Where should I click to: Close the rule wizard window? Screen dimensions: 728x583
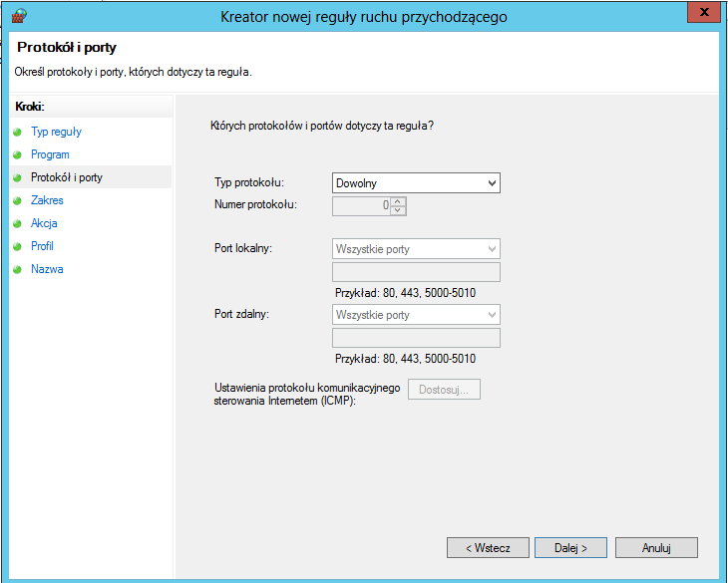[704, 12]
